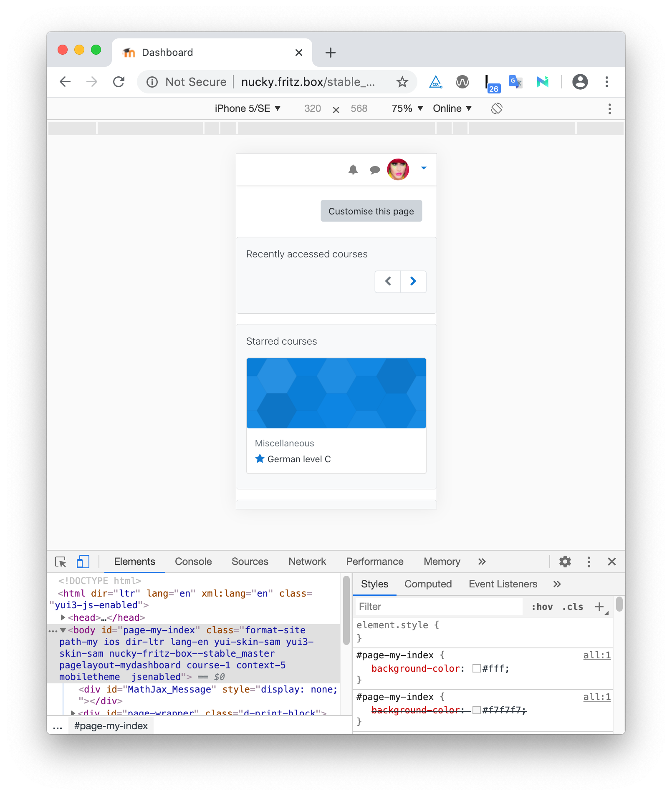Edit the viewport width 320 field

coord(313,108)
